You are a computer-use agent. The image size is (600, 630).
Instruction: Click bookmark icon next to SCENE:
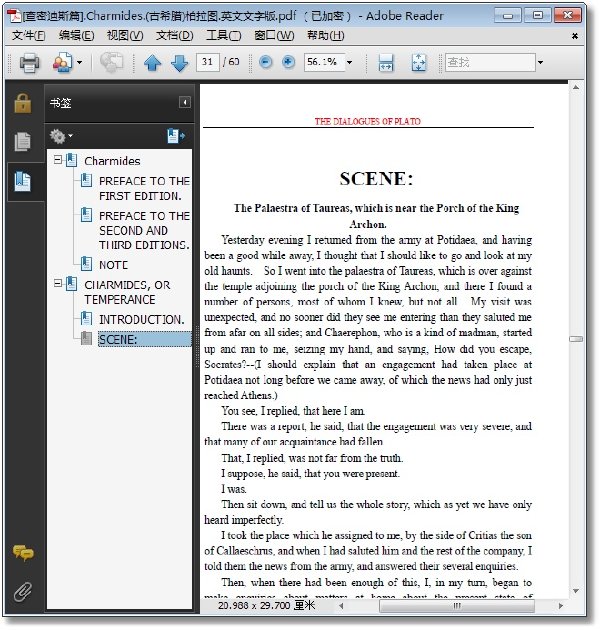click(x=86, y=338)
